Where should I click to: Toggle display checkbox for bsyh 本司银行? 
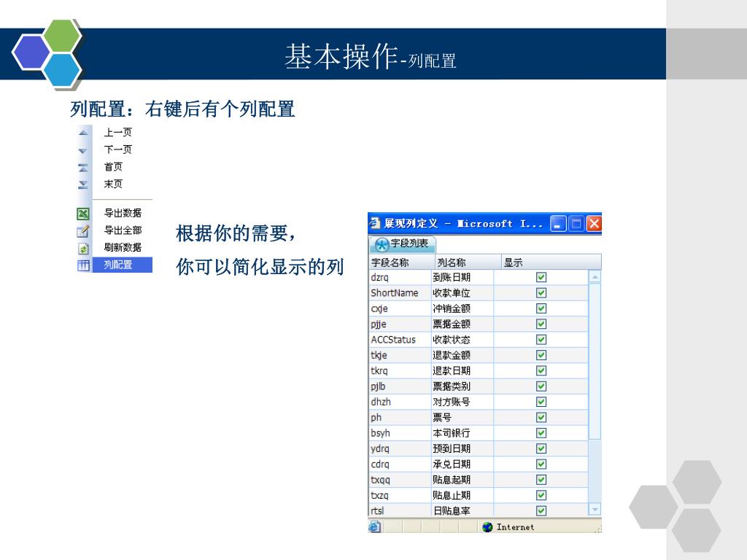[541, 433]
